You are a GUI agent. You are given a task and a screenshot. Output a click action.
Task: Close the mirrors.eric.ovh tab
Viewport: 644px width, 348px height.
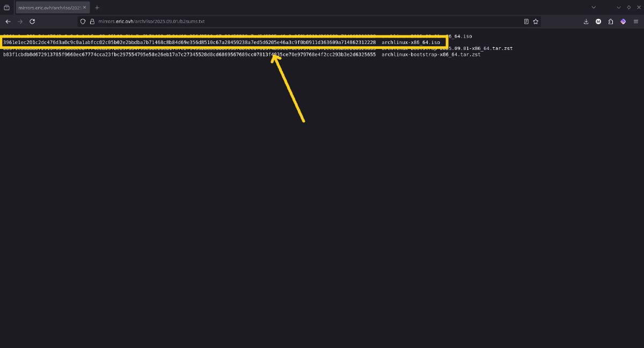85,8
